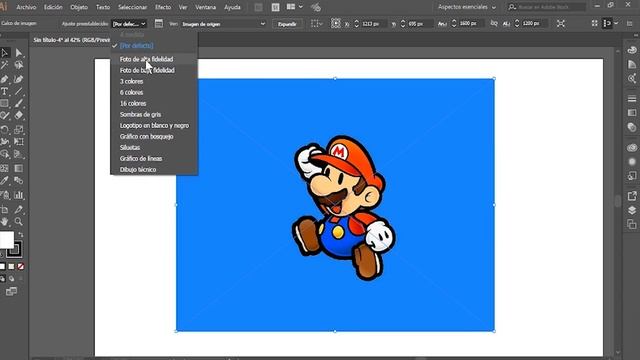Select the Rotate tool
Screen dimensions: 640x360
pyautogui.click(x=5, y=130)
